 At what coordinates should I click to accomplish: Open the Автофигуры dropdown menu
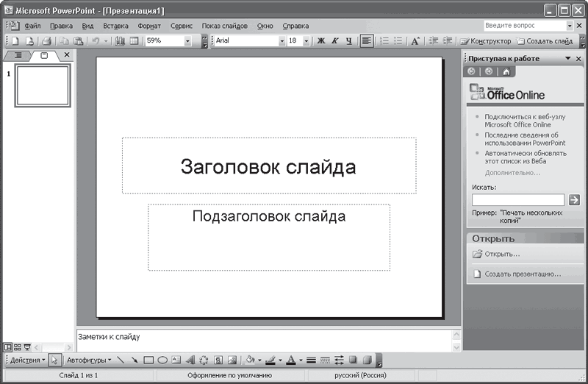point(88,360)
